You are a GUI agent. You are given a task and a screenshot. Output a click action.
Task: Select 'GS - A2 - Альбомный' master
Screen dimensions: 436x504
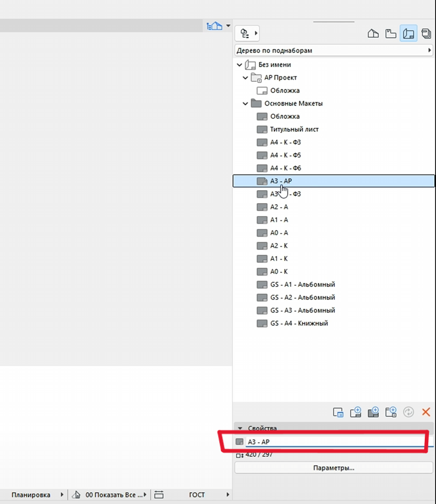pyautogui.click(x=303, y=297)
